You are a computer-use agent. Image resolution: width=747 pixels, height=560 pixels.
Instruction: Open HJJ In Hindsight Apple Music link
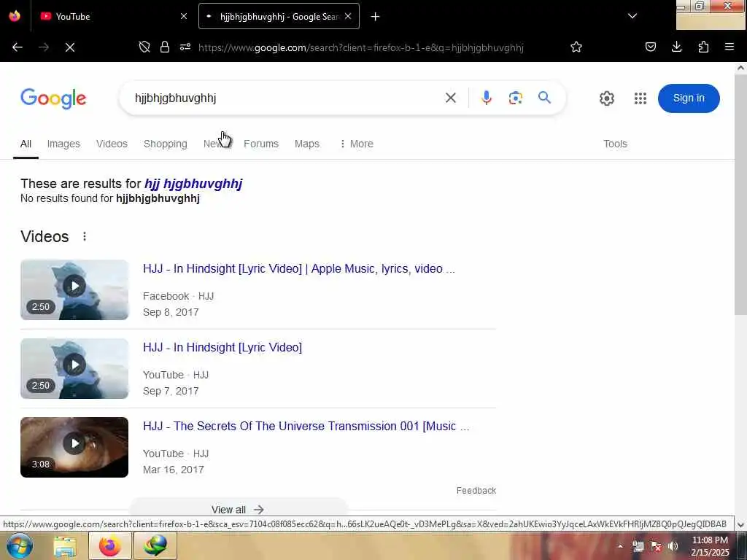(x=298, y=268)
